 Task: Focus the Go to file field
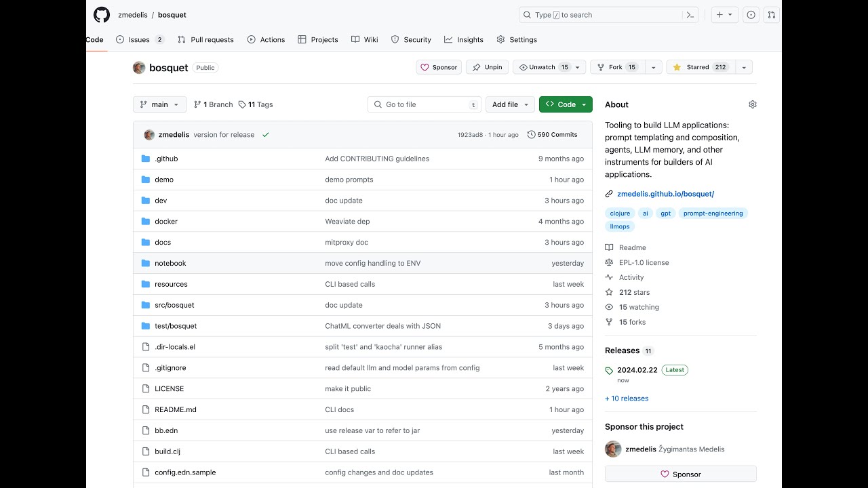pos(425,104)
